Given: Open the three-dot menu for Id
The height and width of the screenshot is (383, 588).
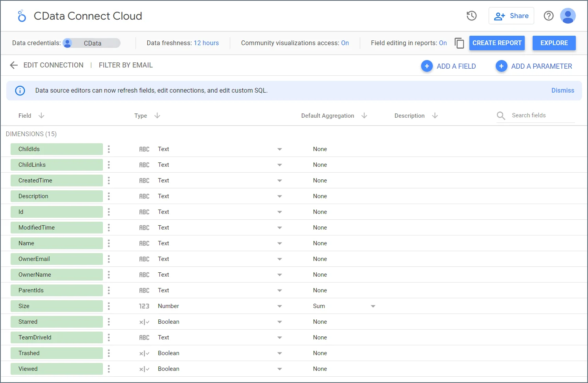Looking at the screenshot, I should tap(109, 212).
